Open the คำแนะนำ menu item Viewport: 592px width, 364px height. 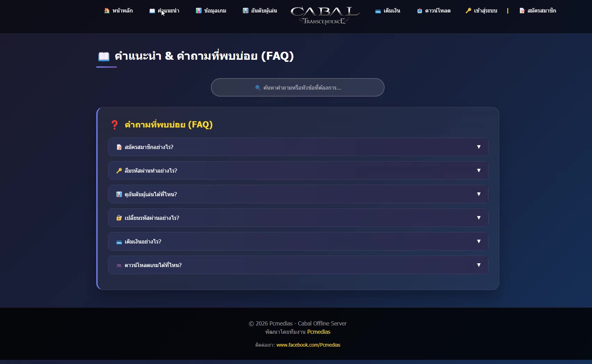(164, 11)
